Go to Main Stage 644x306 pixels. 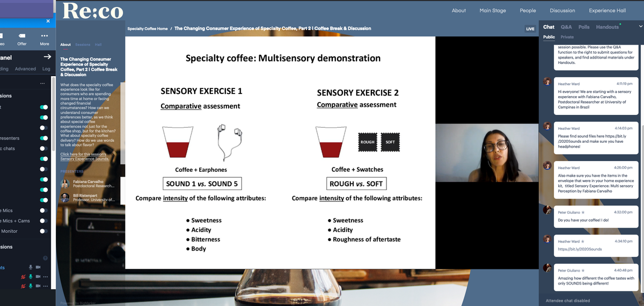coord(493,10)
